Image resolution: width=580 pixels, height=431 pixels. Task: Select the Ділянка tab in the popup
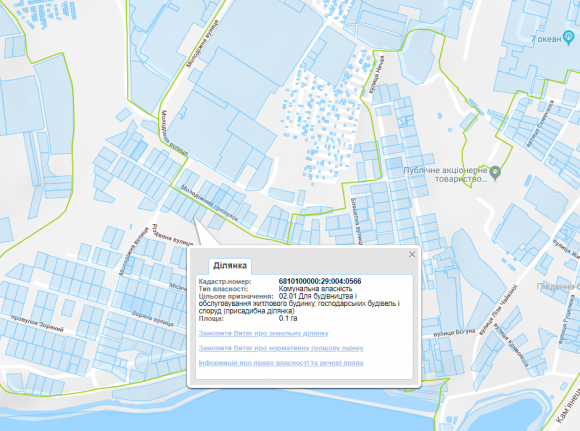coord(230,266)
